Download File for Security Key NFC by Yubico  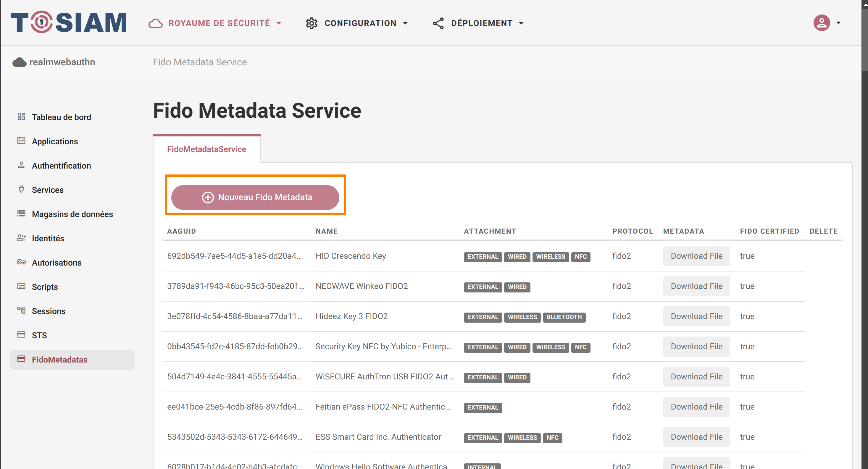696,346
